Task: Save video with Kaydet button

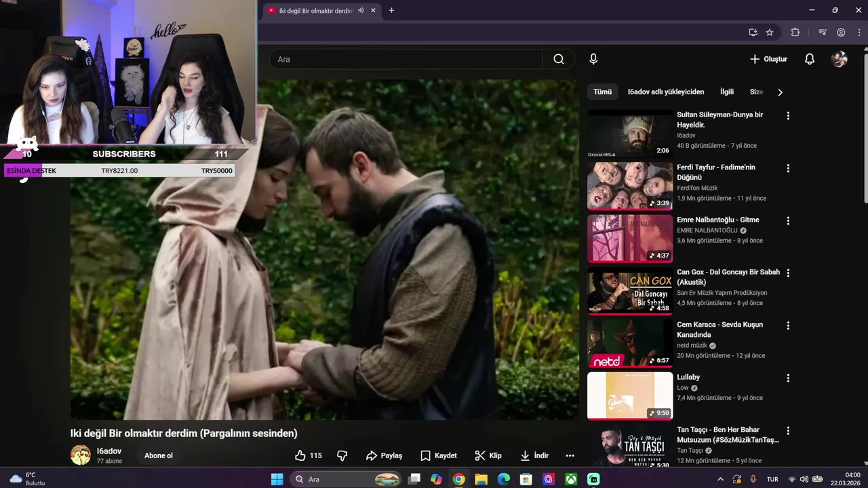Action: pos(438,455)
